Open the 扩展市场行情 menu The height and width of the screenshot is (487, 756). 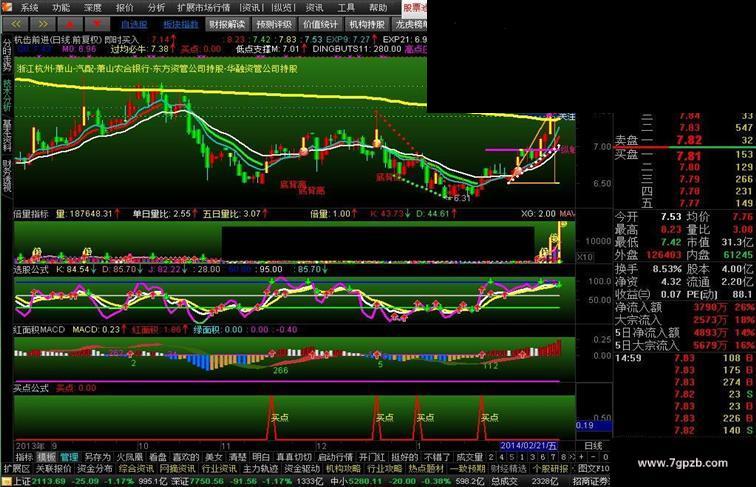coord(203,8)
